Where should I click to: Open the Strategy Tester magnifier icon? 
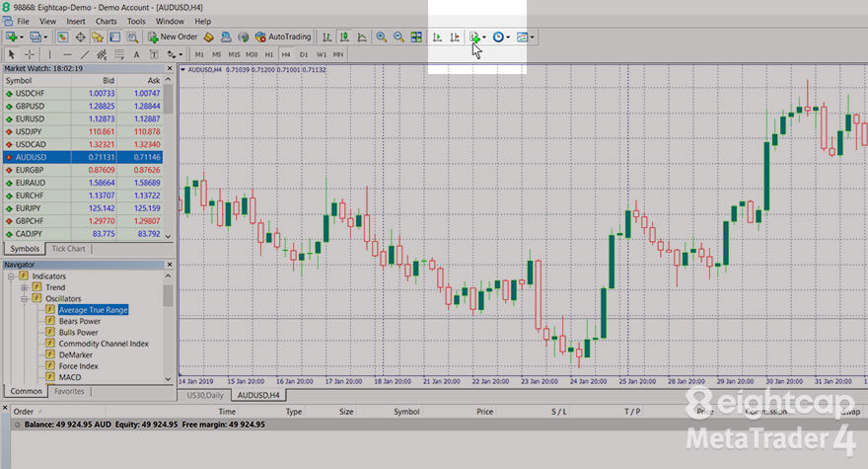pos(132,38)
